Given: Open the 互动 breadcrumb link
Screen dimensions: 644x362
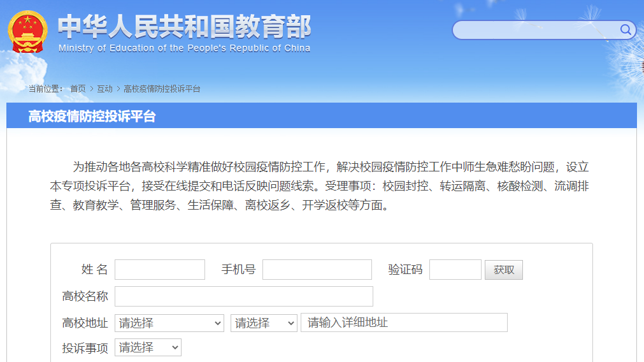Looking at the screenshot, I should coord(104,89).
